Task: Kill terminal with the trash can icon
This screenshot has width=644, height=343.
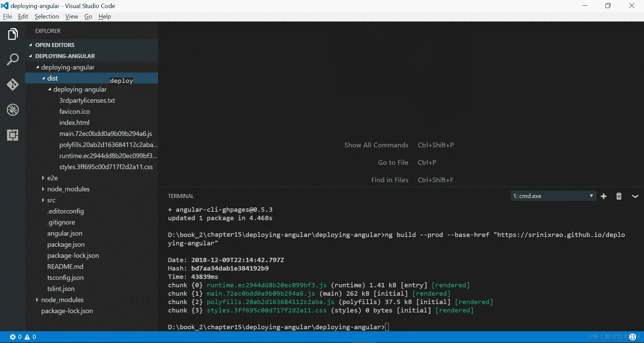Action: (619, 196)
